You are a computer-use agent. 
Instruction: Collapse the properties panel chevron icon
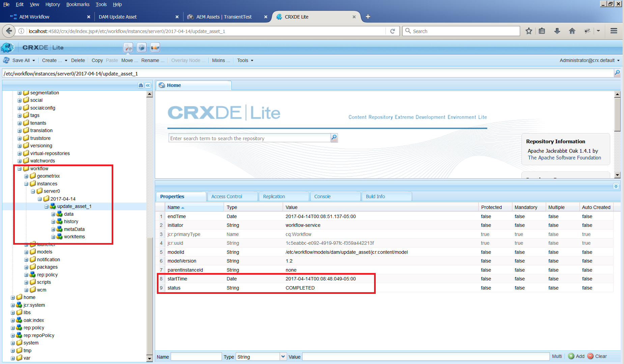click(616, 186)
